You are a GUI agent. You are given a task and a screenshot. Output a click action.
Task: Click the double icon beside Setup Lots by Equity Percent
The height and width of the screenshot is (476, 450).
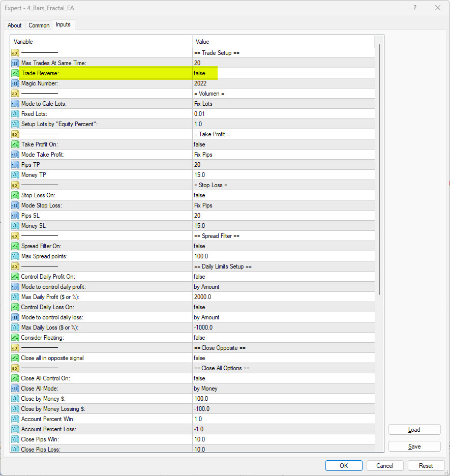tap(15, 124)
